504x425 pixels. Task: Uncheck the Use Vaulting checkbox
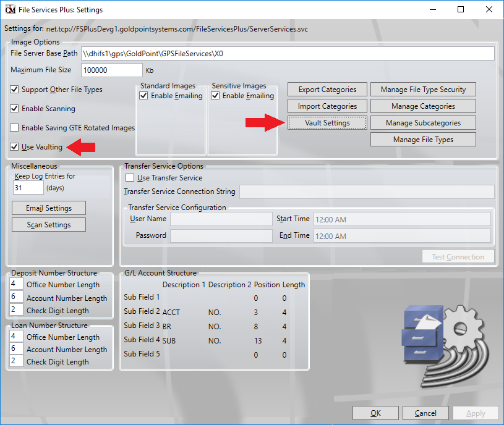pyautogui.click(x=14, y=146)
